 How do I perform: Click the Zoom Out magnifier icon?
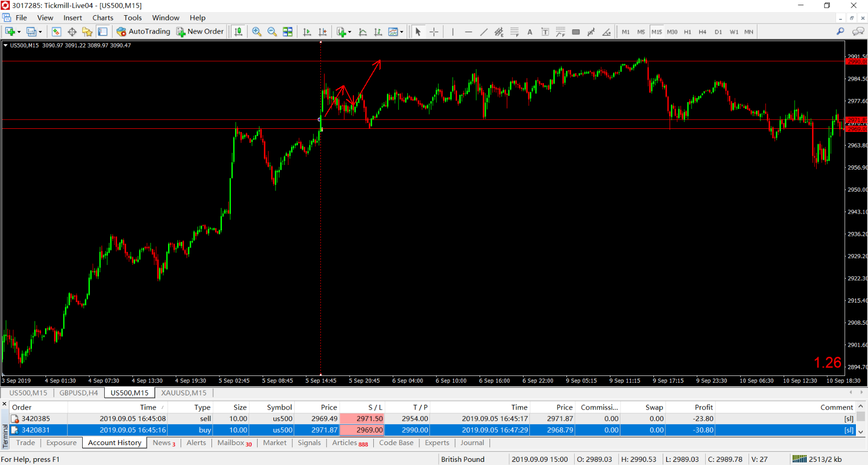click(272, 32)
